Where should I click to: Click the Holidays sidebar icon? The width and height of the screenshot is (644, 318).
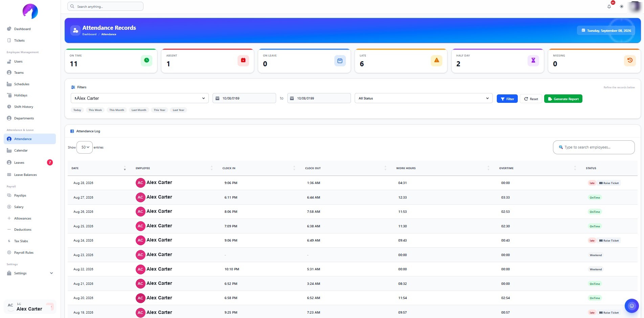pyautogui.click(x=9, y=95)
